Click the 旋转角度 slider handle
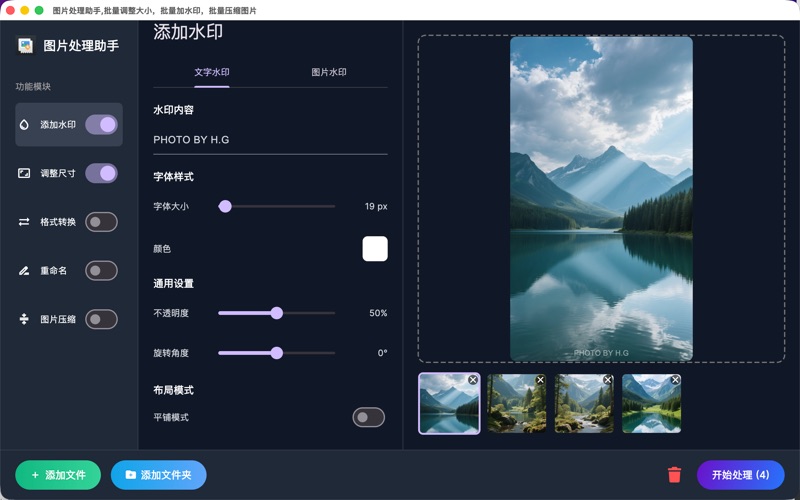The width and height of the screenshot is (800, 500). [277, 353]
